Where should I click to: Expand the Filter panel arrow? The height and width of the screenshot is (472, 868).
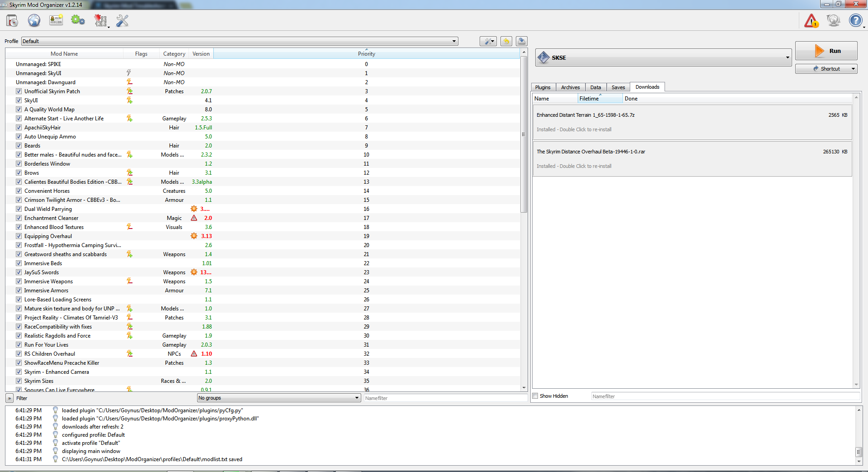(x=9, y=398)
